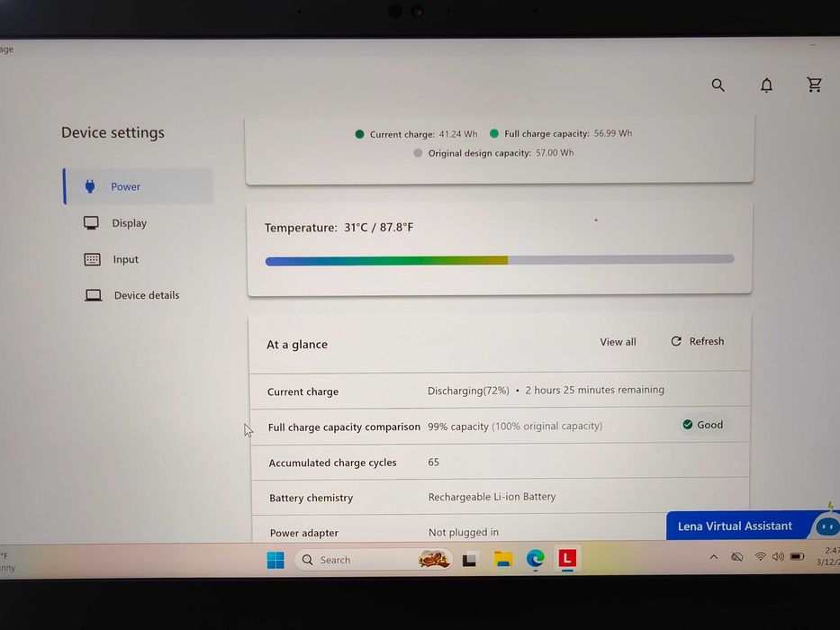Viewport: 840px width, 630px height.
Task: Click the 'Battery chemistry' label
Action: pos(311,499)
